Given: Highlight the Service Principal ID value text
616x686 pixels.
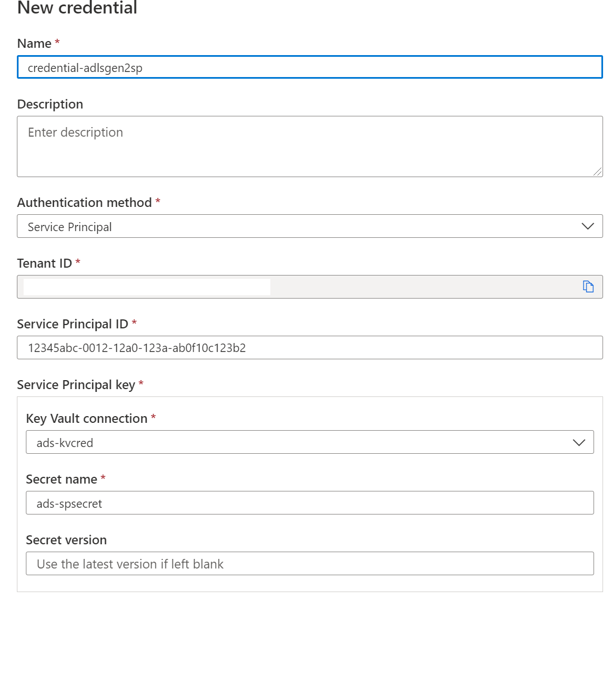Looking at the screenshot, I should (x=137, y=347).
